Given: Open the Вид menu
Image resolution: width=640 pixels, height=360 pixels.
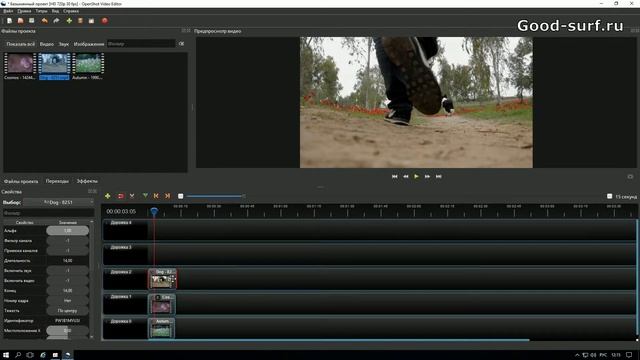Looking at the screenshot, I should pos(56,11).
